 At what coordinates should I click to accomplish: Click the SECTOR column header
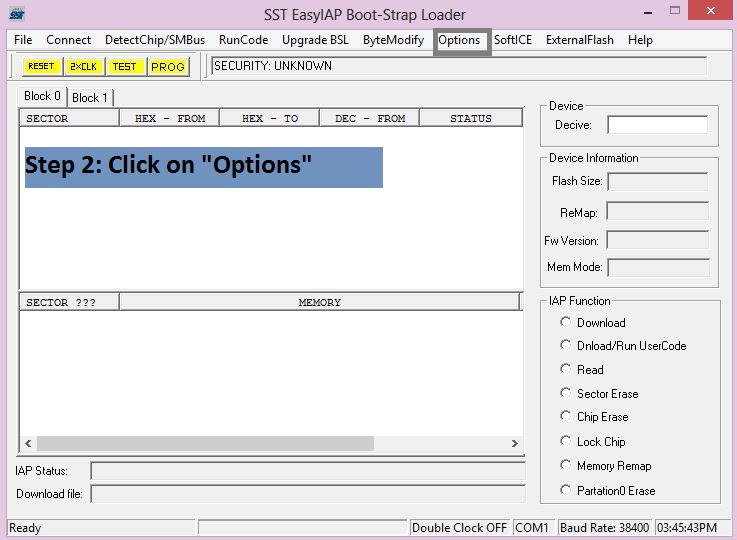coord(69,118)
